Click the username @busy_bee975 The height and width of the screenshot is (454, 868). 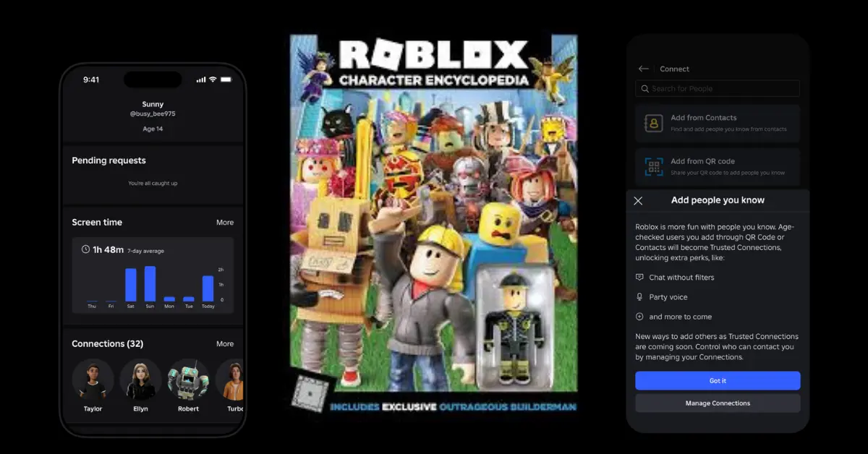click(x=153, y=114)
